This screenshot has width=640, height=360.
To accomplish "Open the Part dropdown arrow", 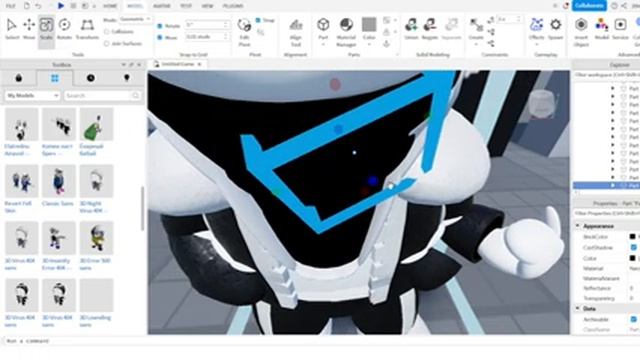I will coord(323,44).
